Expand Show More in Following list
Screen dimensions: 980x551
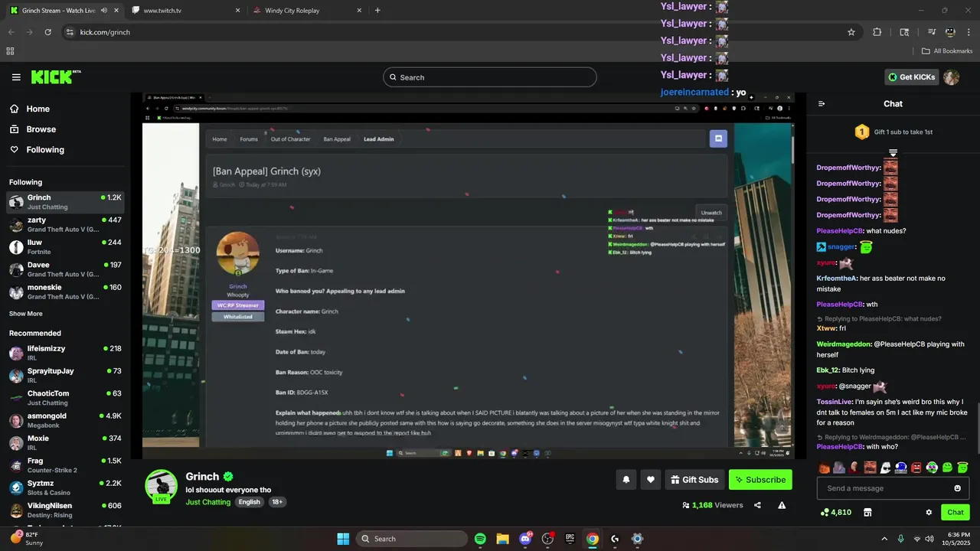point(26,314)
